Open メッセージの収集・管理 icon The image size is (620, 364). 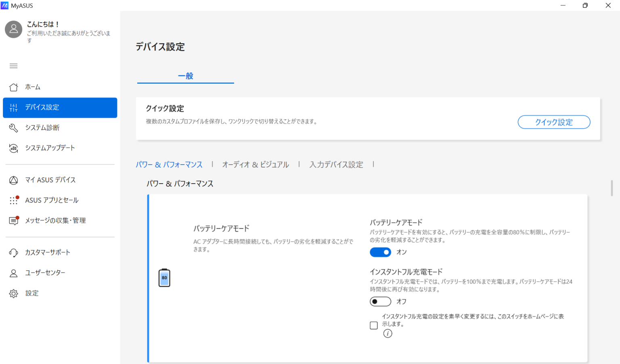(14, 221)
